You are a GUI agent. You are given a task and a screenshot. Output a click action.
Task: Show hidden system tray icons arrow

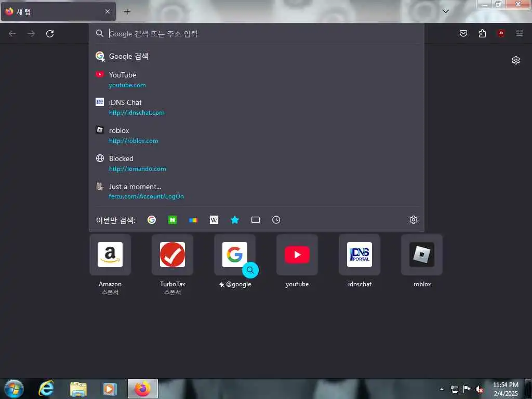442,389
